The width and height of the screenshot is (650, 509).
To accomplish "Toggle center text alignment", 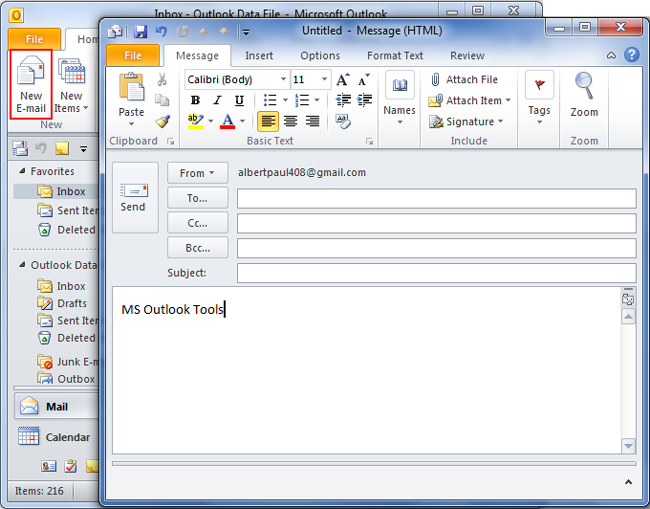I will 290,121.
